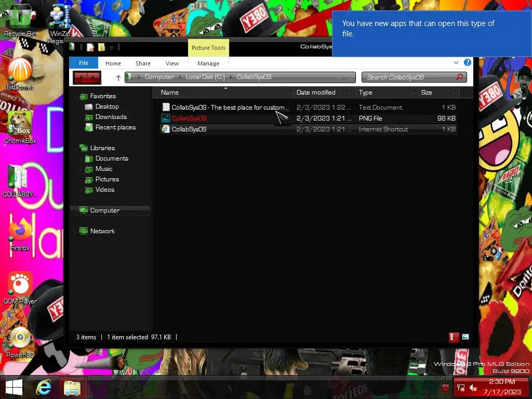532x399 pixels.
Task: Open the clock showing 2:30 PM
Action: 502,387
